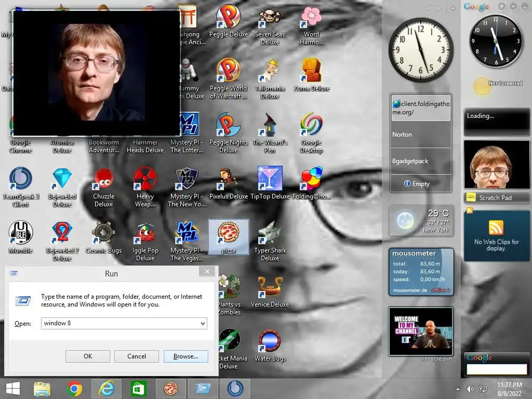Switch to Run taskbar button

tap(203, 389)
